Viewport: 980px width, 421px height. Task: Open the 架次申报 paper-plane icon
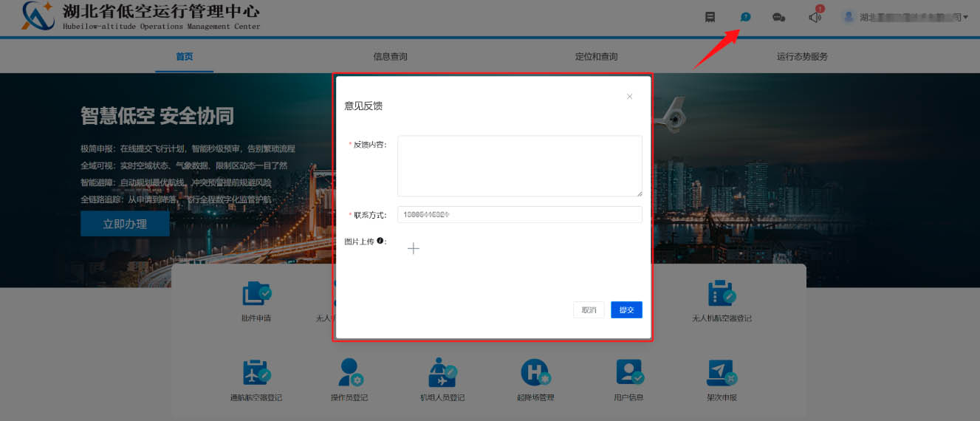pos(721,372)
